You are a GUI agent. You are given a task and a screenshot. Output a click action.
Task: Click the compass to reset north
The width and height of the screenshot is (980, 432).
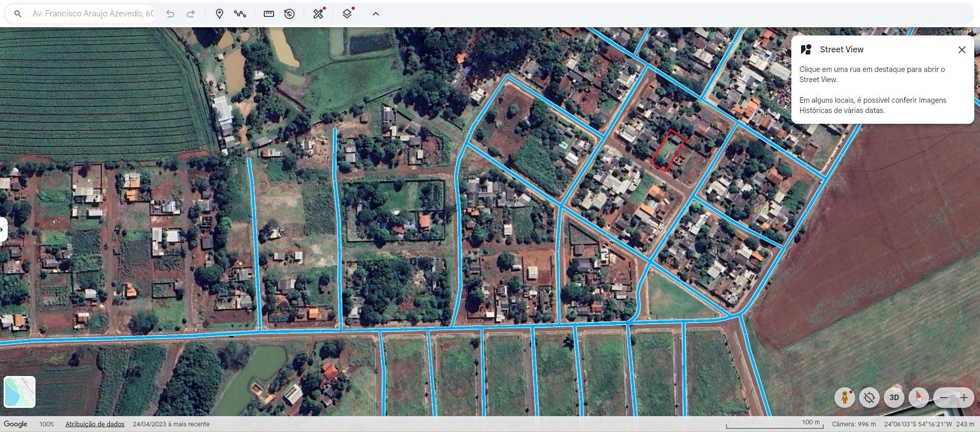pyautogui.click(x=918, y=398)
